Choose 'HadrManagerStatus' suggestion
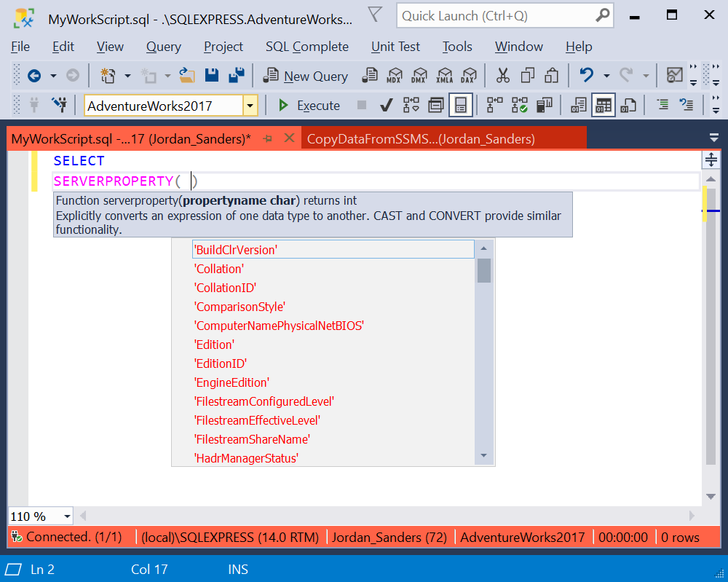 pyautogui.click(x=333, y=458)
